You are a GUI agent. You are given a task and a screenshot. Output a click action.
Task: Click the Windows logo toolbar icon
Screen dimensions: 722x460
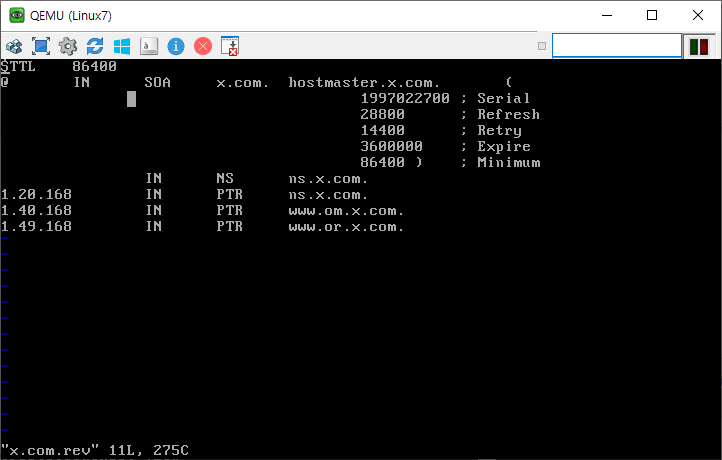(x=122, y=46)
